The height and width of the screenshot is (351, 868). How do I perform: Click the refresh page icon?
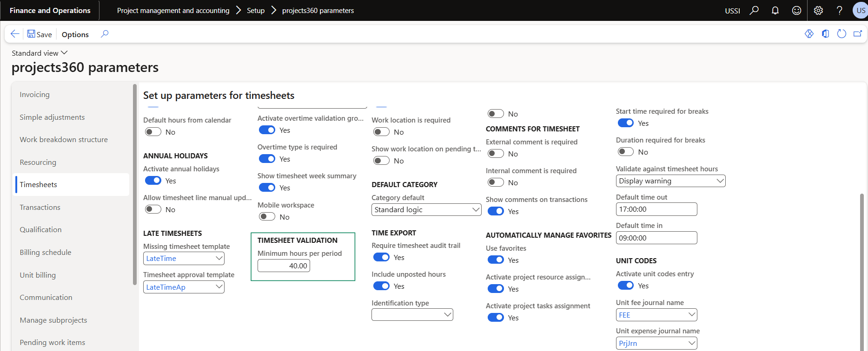click(x=841, y=34)
